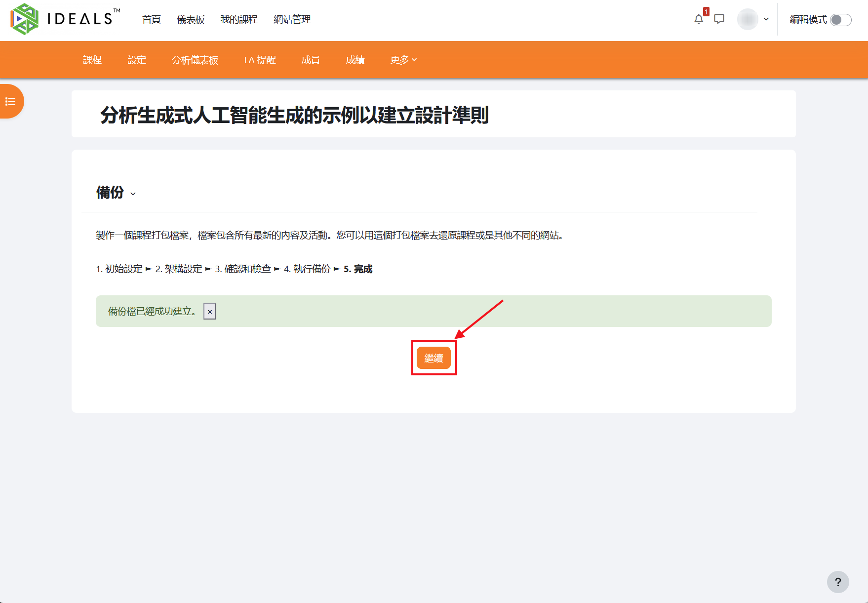Go to 我的課程 in top navigation
This screenshot has width=868, height=603.
239,19
